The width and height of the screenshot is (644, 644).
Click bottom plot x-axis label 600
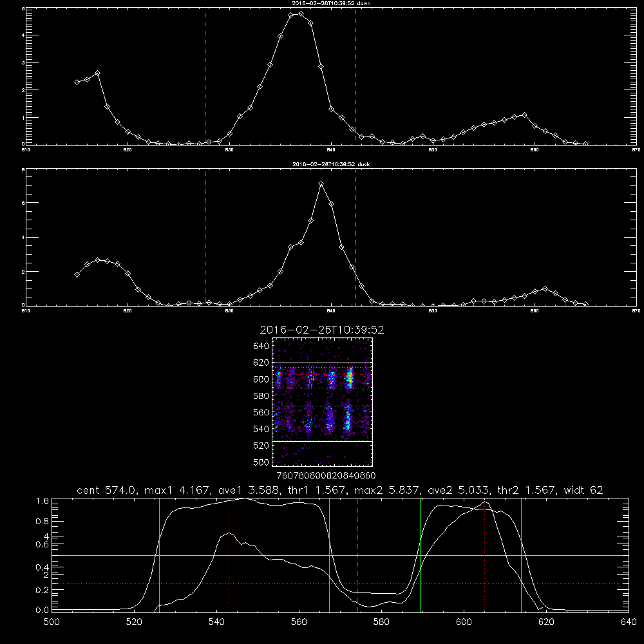pyautogui.click(x=464, y=622)
